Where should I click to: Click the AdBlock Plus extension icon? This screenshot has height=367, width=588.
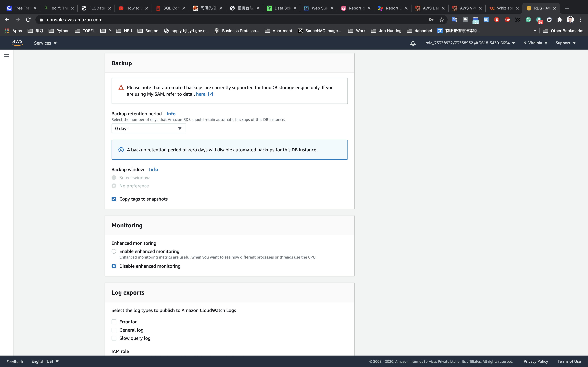pyautogui.click(x=507, y=20)
